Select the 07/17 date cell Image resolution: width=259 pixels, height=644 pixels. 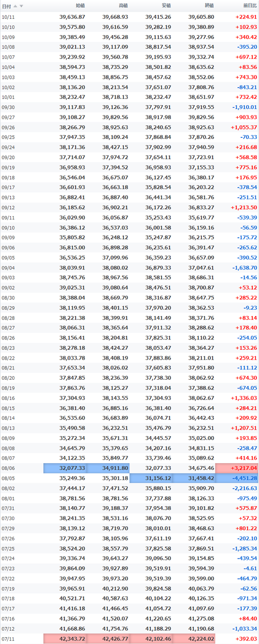[x=8, y=609]
